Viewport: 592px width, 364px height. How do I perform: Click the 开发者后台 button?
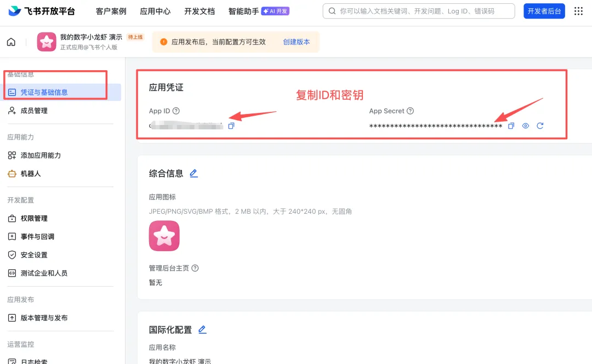coord(544,11)
